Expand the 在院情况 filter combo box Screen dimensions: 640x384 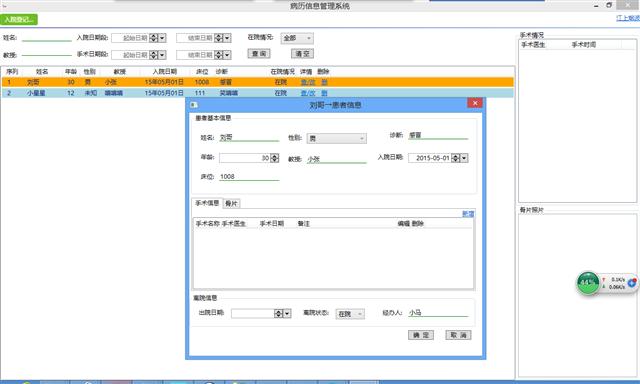tap(297, 38)
